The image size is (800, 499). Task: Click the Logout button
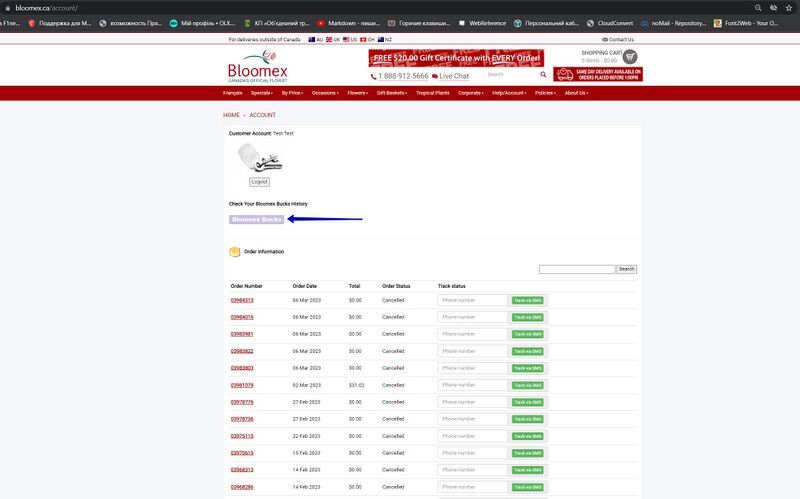(x=260, y=182)
